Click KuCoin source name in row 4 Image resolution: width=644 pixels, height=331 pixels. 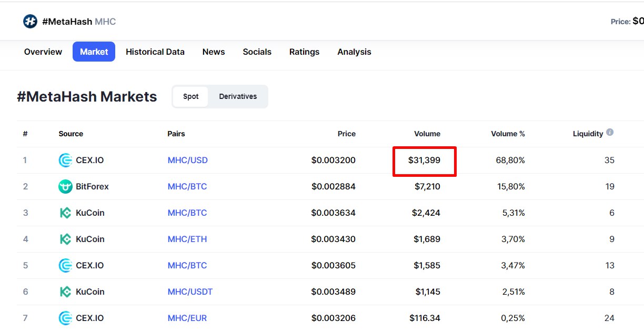point(90,239)
